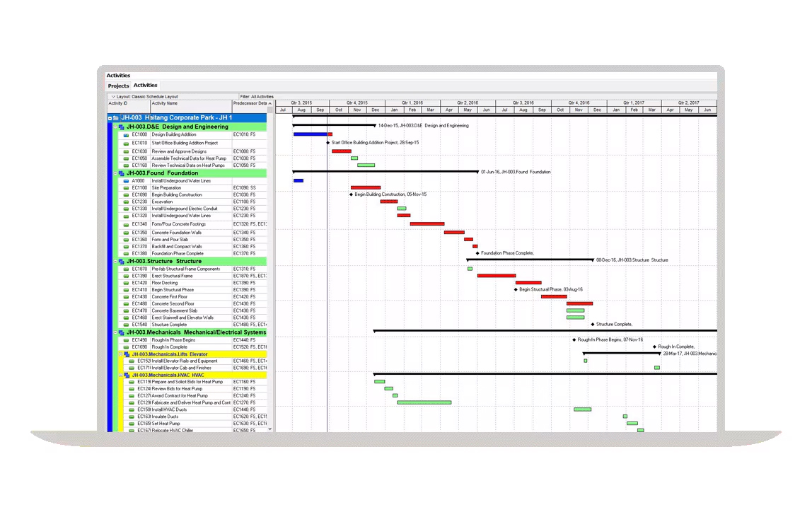
Task: Switch to the Projects tab
Action: tap(118, 86)
